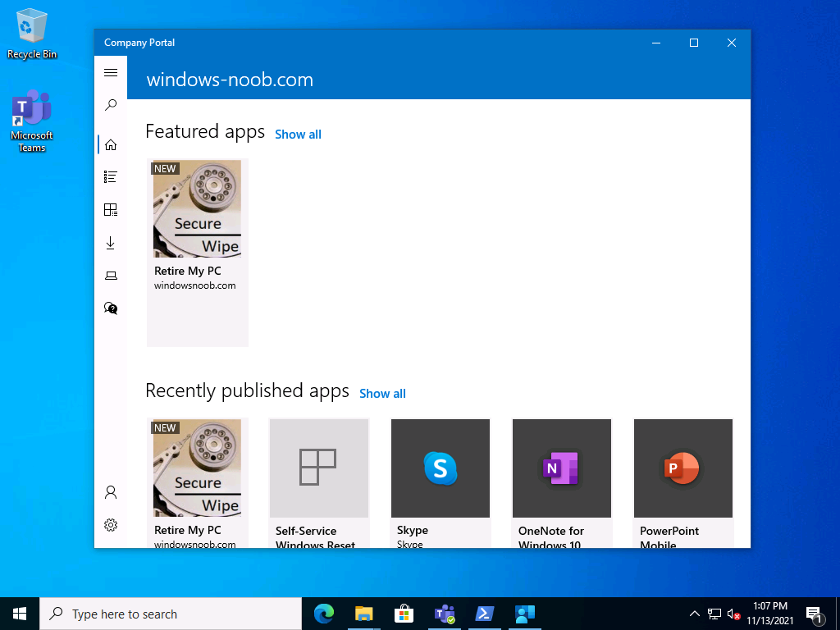Screen dimensions: 840x630
Task: Open Retire My PC in Featured apps
Action: 198,253
